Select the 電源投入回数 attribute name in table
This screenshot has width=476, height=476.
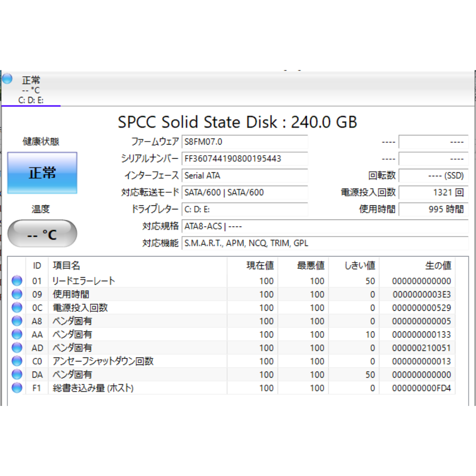[x=80, y=308]
